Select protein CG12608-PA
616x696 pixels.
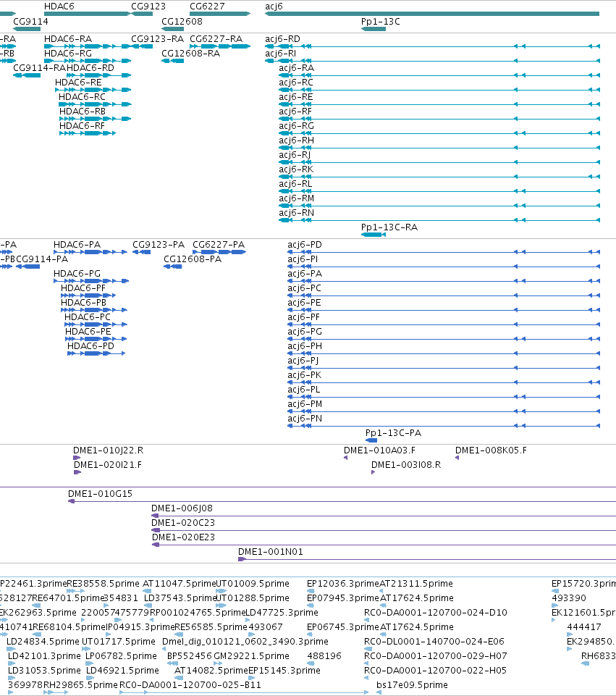click(193, 259)
